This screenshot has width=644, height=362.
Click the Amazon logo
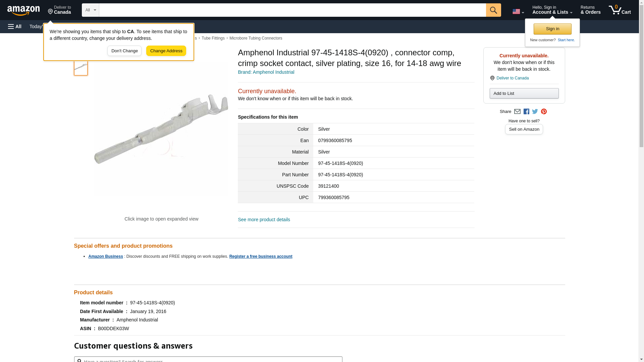point(23,10)
